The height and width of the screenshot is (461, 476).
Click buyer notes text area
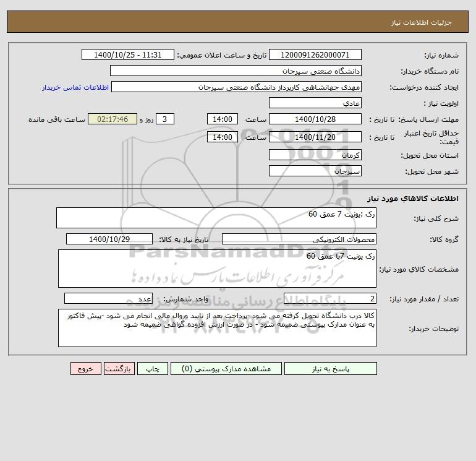tap(217, 328)
